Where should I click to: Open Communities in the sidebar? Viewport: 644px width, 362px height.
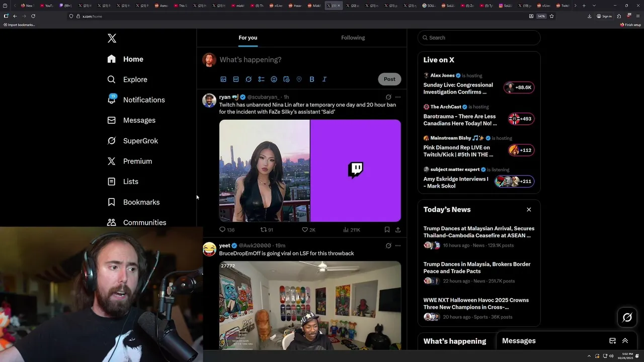[x=137, y=222]
